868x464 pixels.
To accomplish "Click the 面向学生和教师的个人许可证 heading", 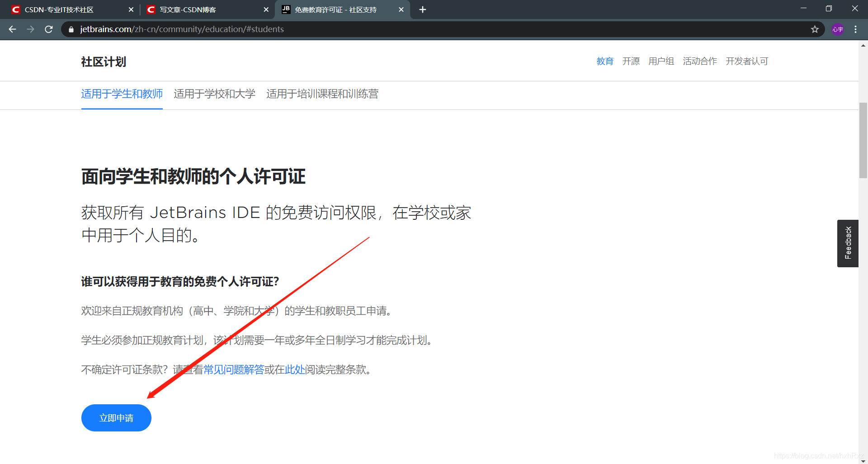I will (x=193, y=176).
